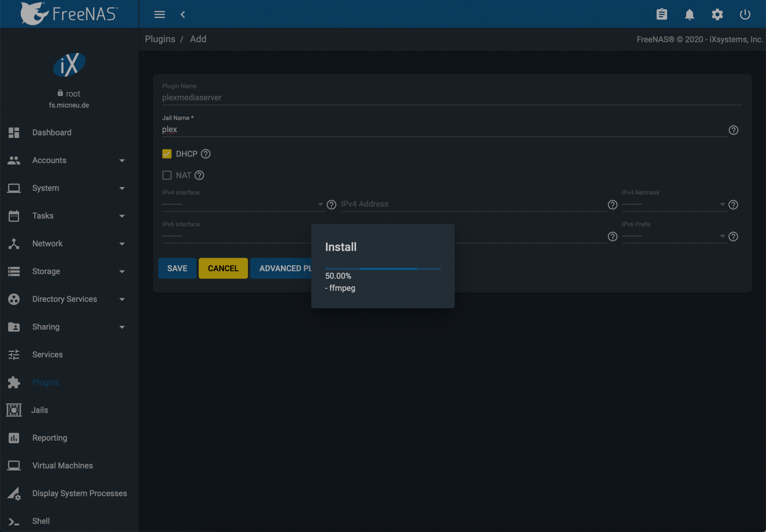Click the Install progress bar
766x532 pixels.
pos(383,269)
